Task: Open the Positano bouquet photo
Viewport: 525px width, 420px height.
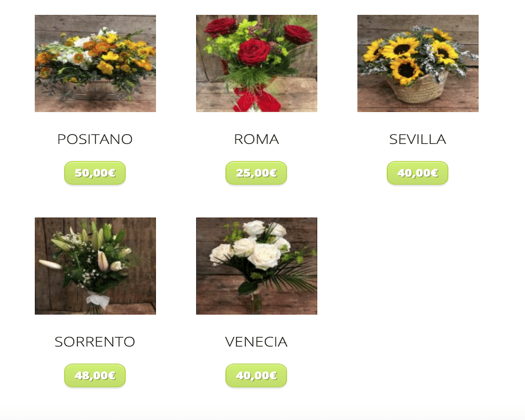Action: pyautogui.click(x=95, y=64)
